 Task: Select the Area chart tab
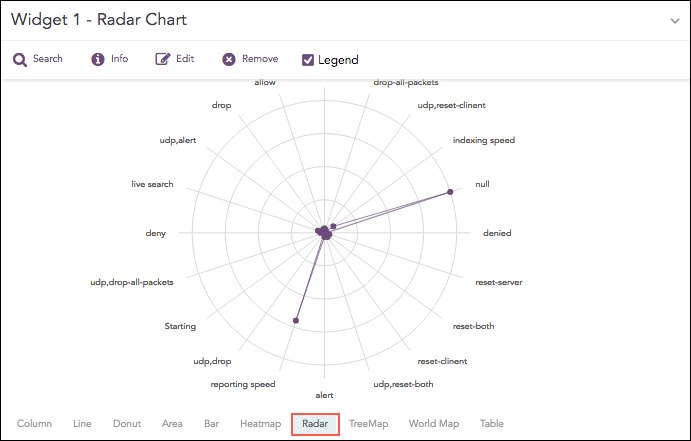click(172, 424)
